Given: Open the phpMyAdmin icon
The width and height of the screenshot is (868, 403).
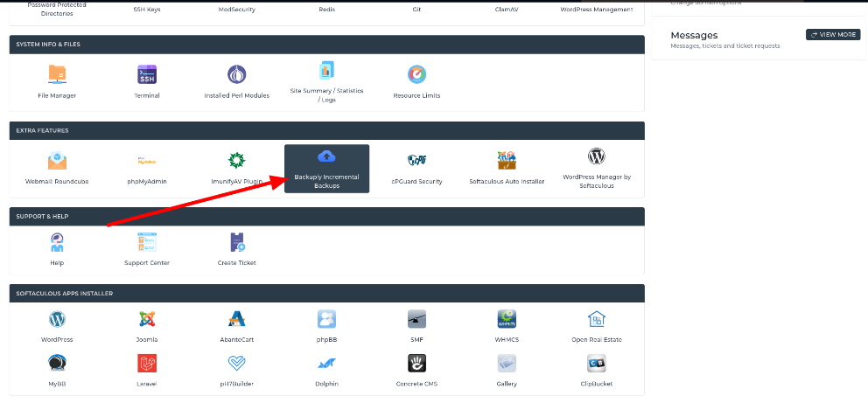Looking at the screenshot, I should click(x=147, y=160).
